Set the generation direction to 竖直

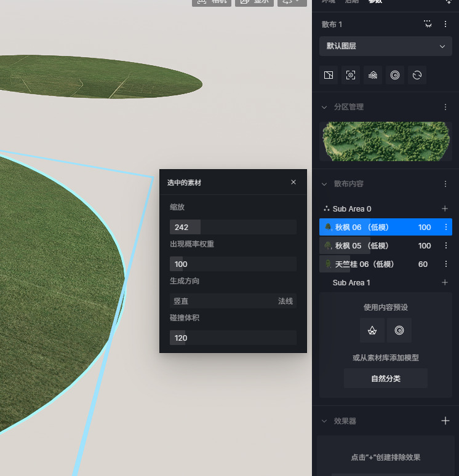click(181, 301)
